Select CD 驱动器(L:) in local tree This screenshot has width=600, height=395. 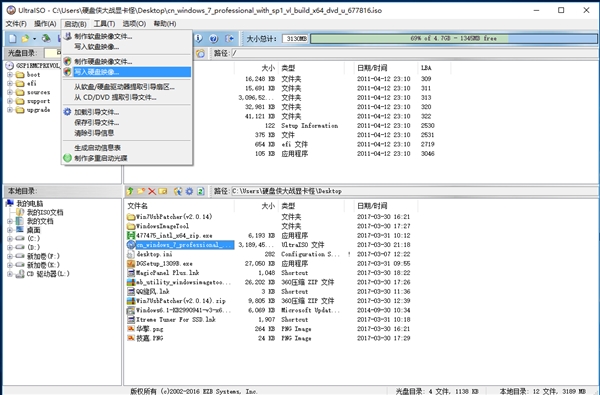coord(48,274)
